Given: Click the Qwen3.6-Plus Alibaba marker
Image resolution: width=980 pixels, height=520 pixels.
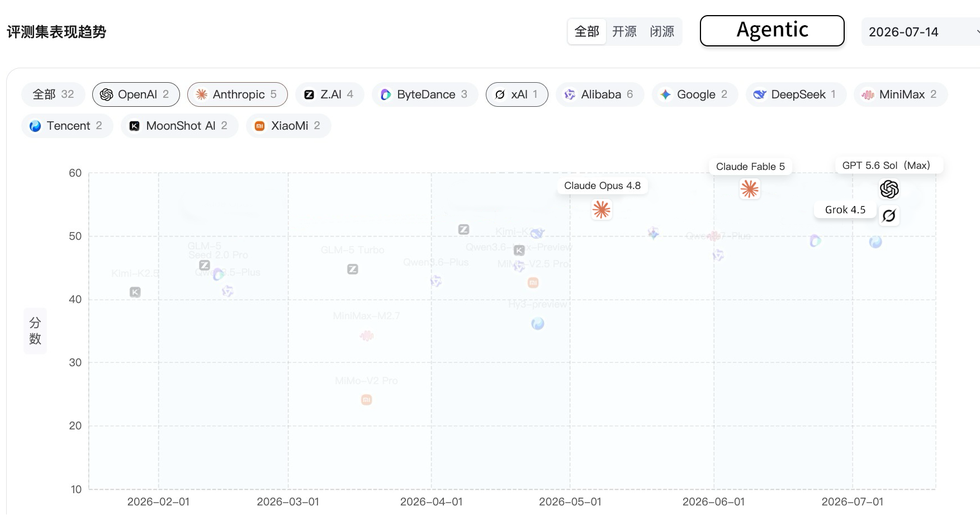Looking at the screenshot, I should (x=436, y=281).
